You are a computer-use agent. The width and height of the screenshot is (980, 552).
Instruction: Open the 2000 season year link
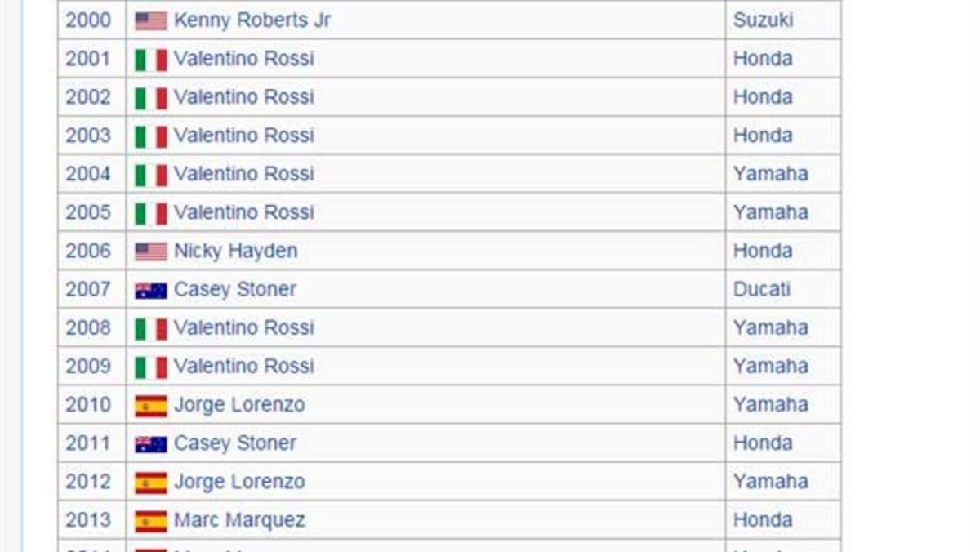pos(88,20)
